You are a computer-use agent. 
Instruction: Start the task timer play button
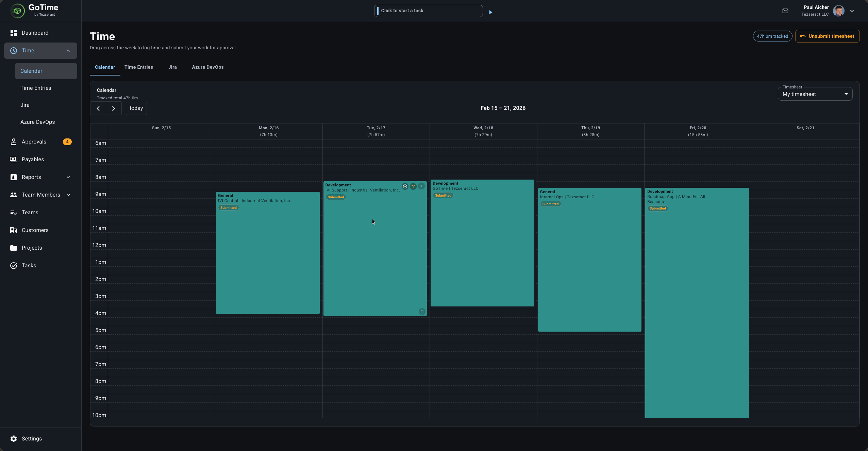[490, 12]
